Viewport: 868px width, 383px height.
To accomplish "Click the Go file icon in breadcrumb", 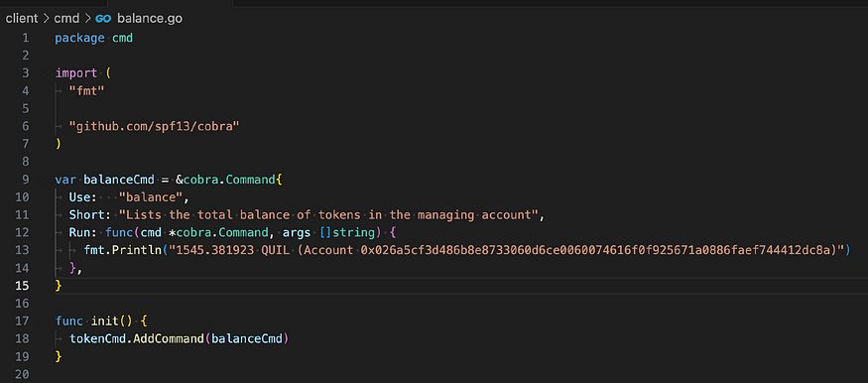I will tap(103, 18).
